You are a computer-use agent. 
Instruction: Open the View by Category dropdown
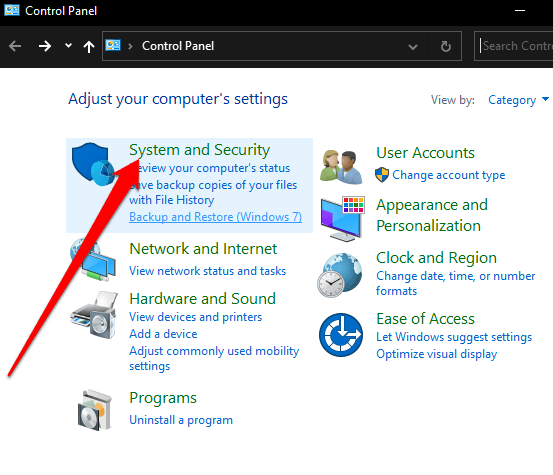518,100
